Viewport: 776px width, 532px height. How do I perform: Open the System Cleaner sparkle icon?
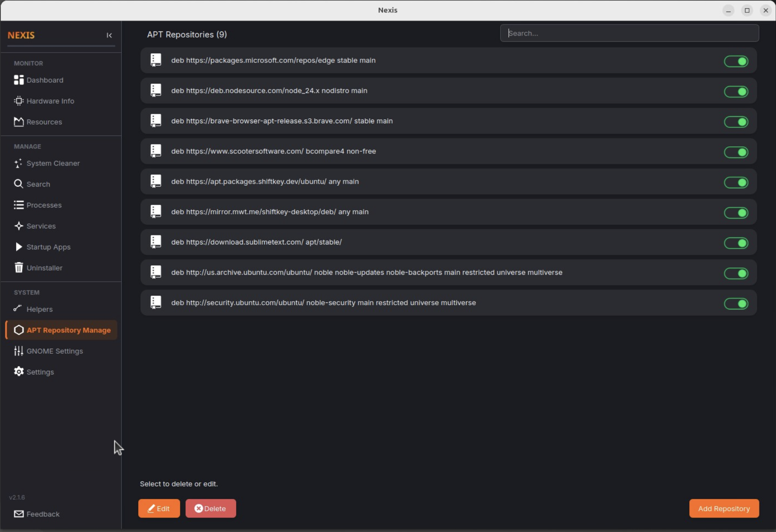pos(18,163)
